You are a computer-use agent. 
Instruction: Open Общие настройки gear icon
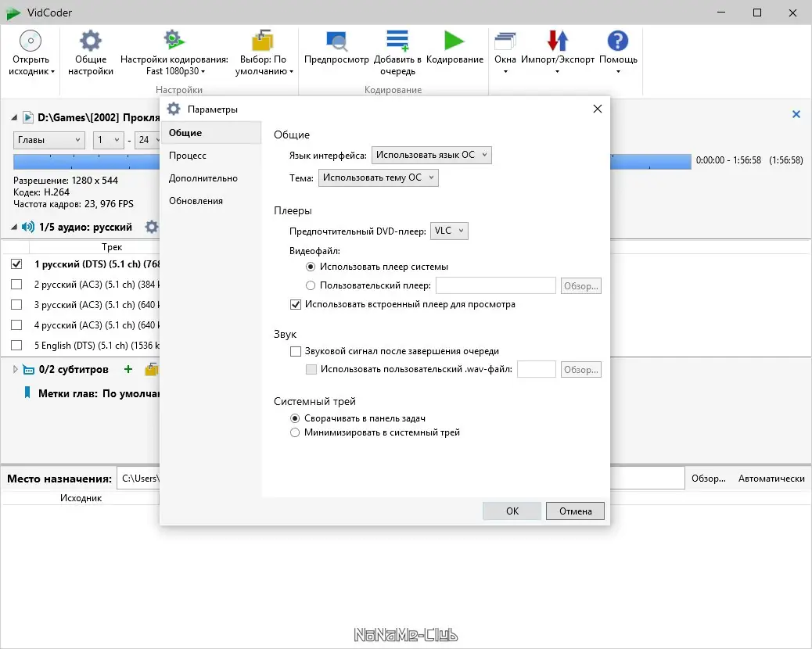pyautogui.click(x=91, y=41)
